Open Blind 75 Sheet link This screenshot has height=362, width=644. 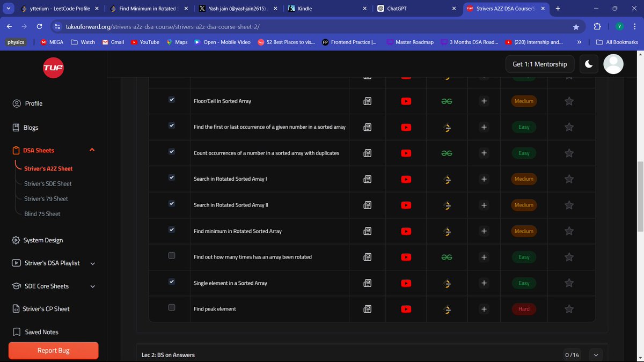(x=42, y=213)
